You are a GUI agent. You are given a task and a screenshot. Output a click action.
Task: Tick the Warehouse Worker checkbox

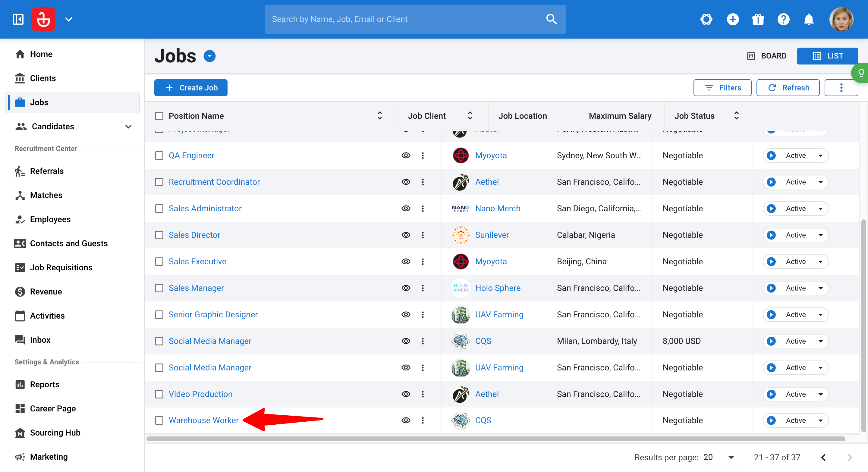click(x=159, y=420)
